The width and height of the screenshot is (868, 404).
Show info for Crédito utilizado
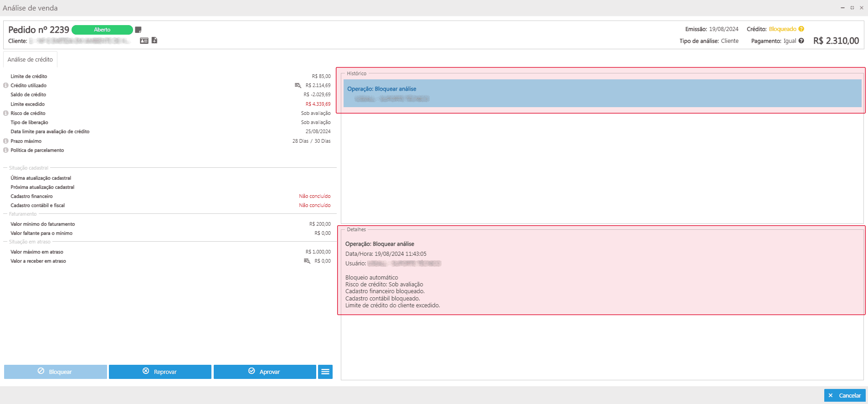click(x=6, y=85)
